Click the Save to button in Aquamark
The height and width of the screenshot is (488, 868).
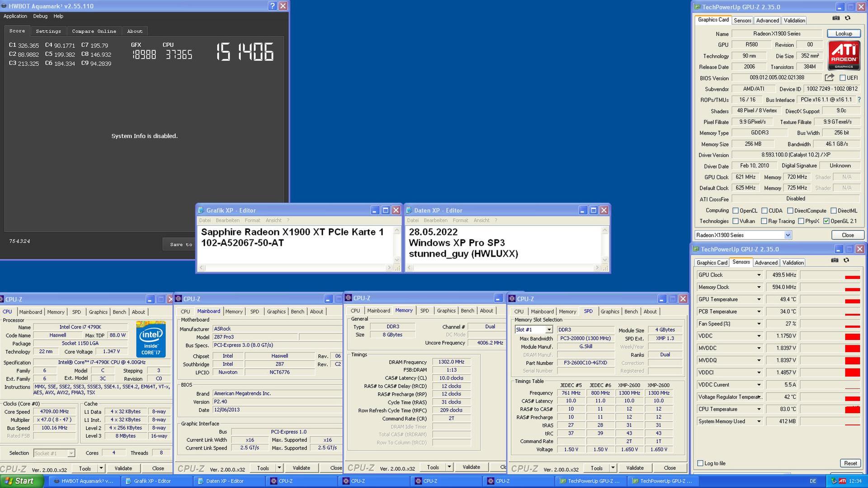pyautogui.click(x=180, y=244)
